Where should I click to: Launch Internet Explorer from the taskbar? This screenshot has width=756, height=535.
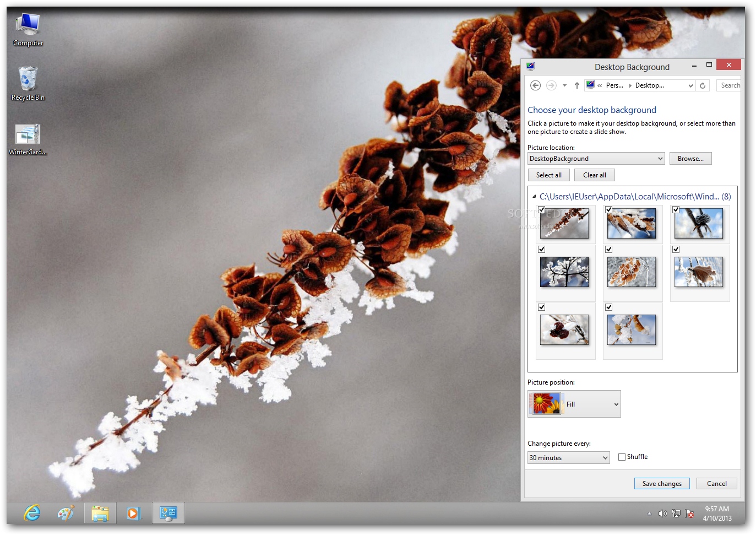point(32,513)
